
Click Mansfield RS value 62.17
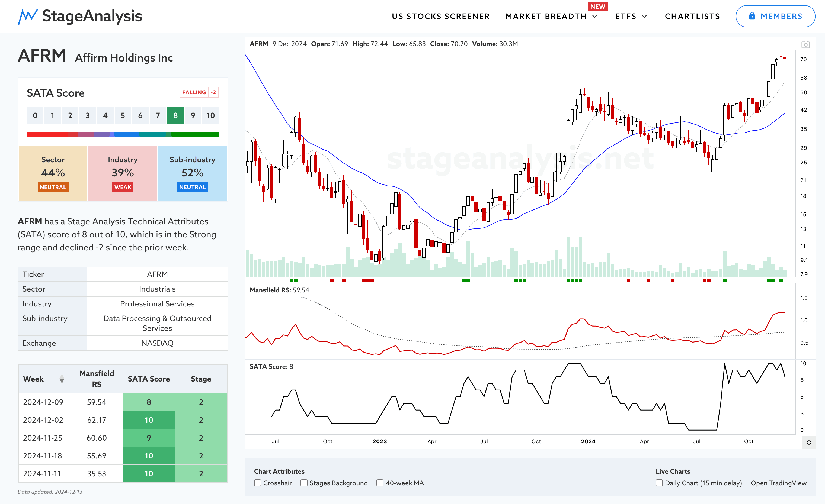click(x=97, y=420)
